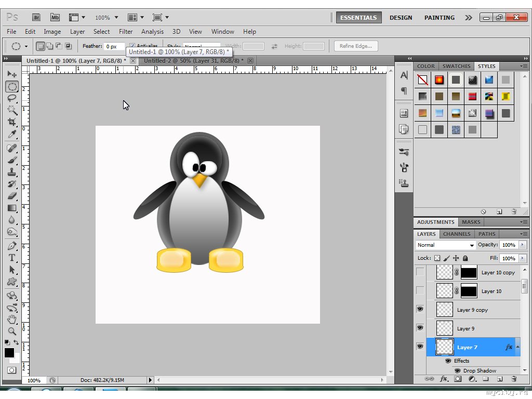Image resolution: width=532 pixels, height=399 pixels.
Task: Switch to the Painting workspace
Action: click(439, 17)
